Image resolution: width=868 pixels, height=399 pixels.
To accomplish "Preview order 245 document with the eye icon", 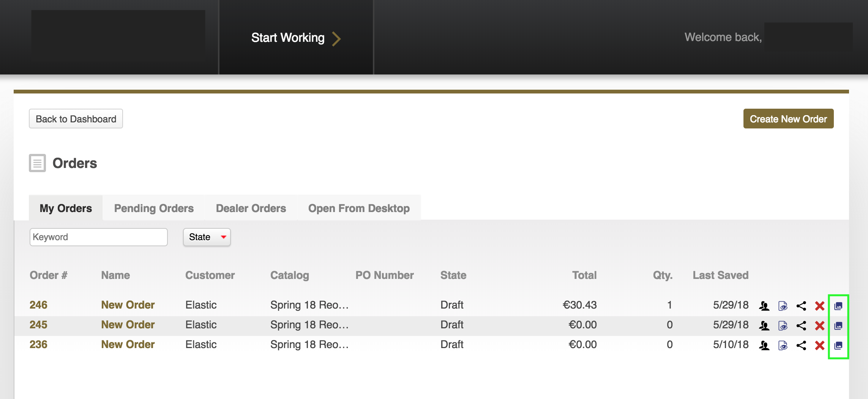I will tap(783, 325).
